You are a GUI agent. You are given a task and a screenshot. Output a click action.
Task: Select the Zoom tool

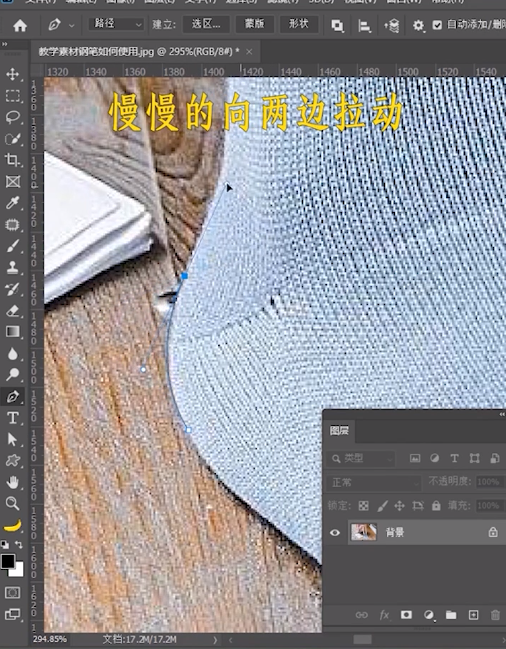click(12, 503)
